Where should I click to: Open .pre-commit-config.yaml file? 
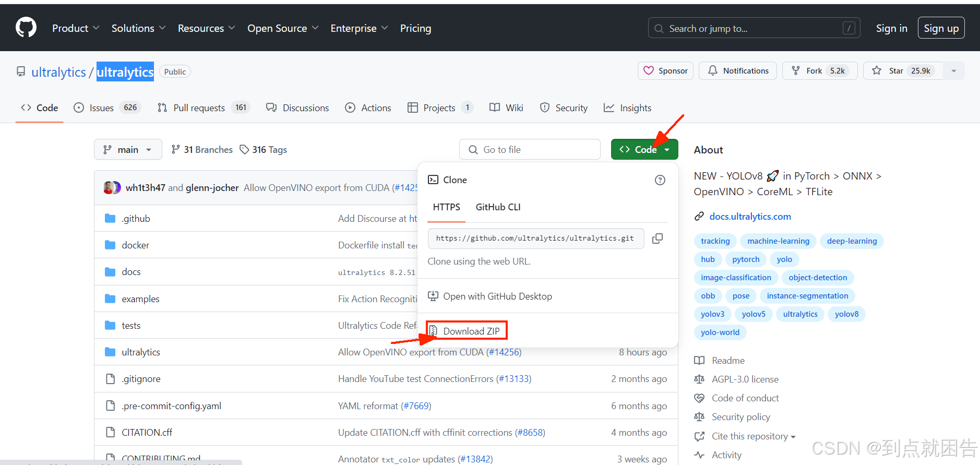pyautogui.click(x=171, y=406)
